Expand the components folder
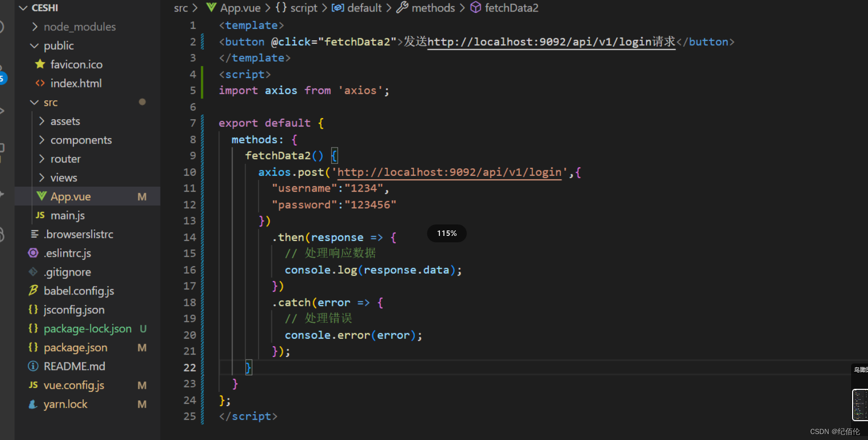This screenshot has width=868, height=440. pyautogui.click(x=42, y=140)
